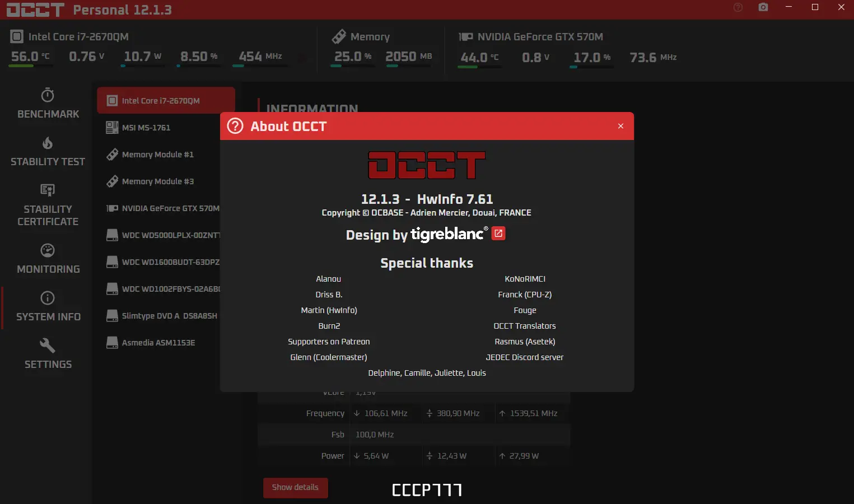The height and width of the screenshot is (504, 854).
Task: Click the screenshot camera icon
Action: tap(763, 7)
